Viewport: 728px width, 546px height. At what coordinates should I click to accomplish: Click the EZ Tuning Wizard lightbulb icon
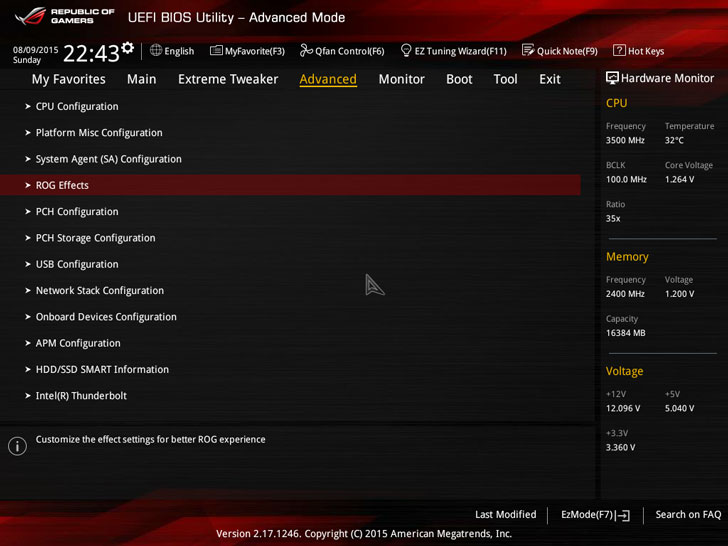coord(406,50)
